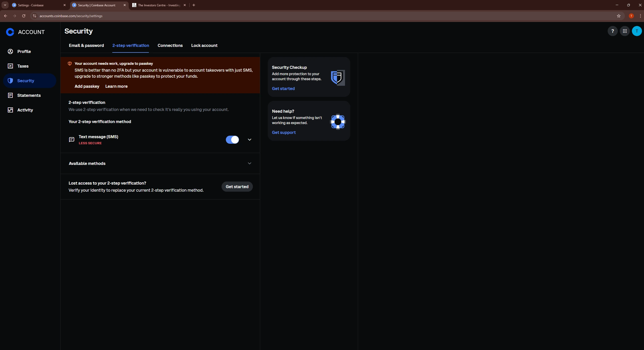Close The Investors Centre tab
The height and width of the screenshot is (350, 644).
point(185,5)
